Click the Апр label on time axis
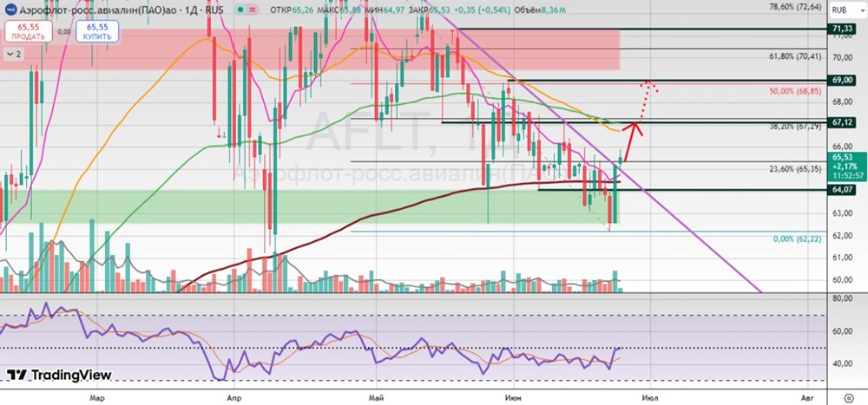Screen dimensions: 868x405 point(234,397)
